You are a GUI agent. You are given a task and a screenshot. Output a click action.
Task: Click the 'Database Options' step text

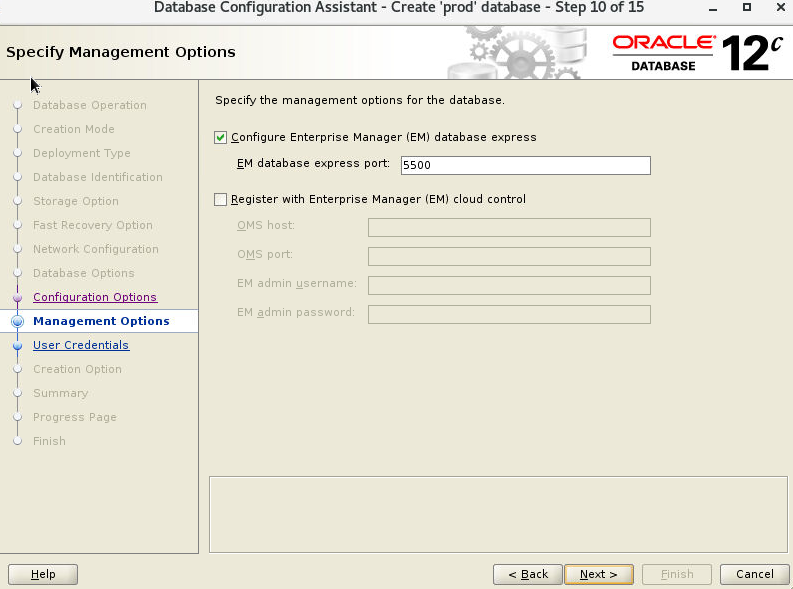(x=84, y=273)
